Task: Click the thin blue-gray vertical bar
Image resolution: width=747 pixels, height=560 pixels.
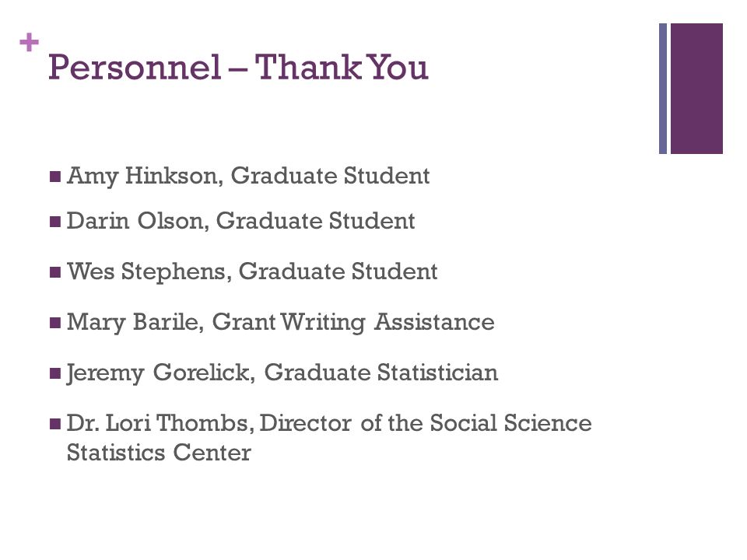Action: point(663,89)
